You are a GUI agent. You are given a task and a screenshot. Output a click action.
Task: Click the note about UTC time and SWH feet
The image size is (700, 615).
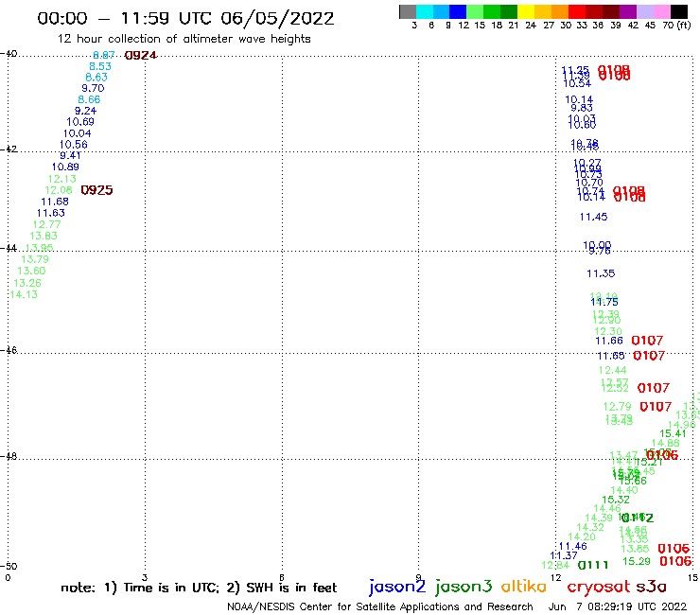(x=199, y=588)
